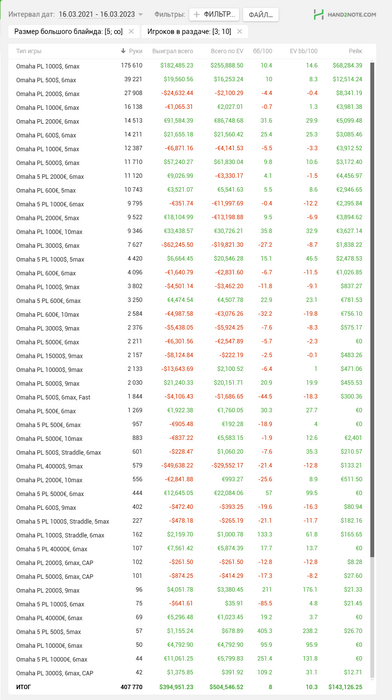Open the ФАЙЛ button menu
This screenshot has width=392, height=700.
point(261,14)
